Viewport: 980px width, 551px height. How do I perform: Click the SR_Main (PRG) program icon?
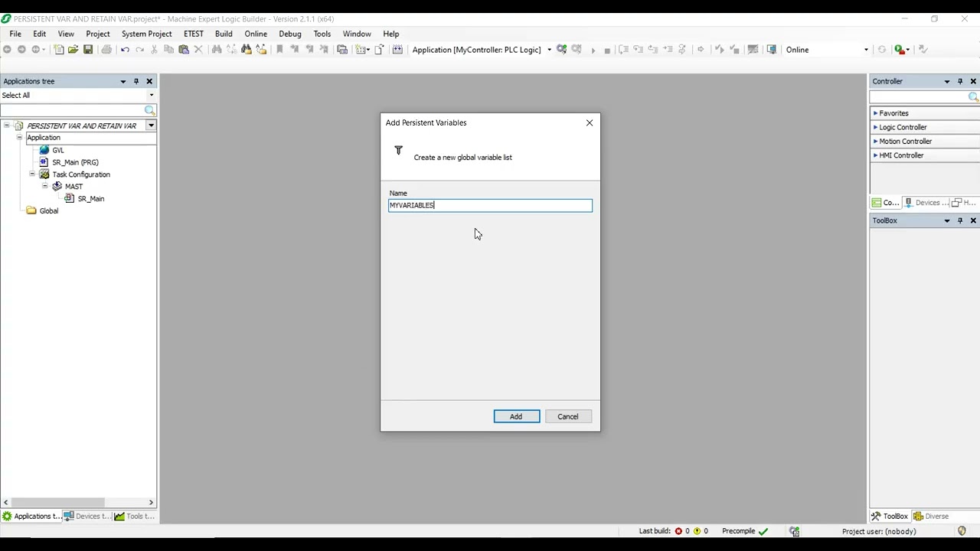[x=44, y=162]
